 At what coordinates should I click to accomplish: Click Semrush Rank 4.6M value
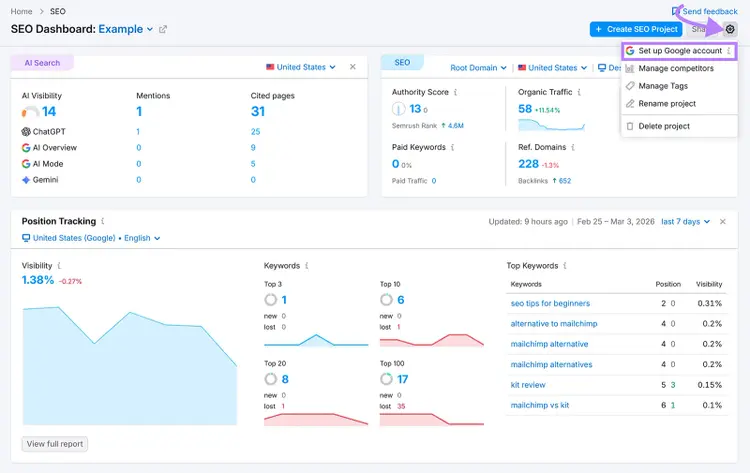(x=455, y=126)
